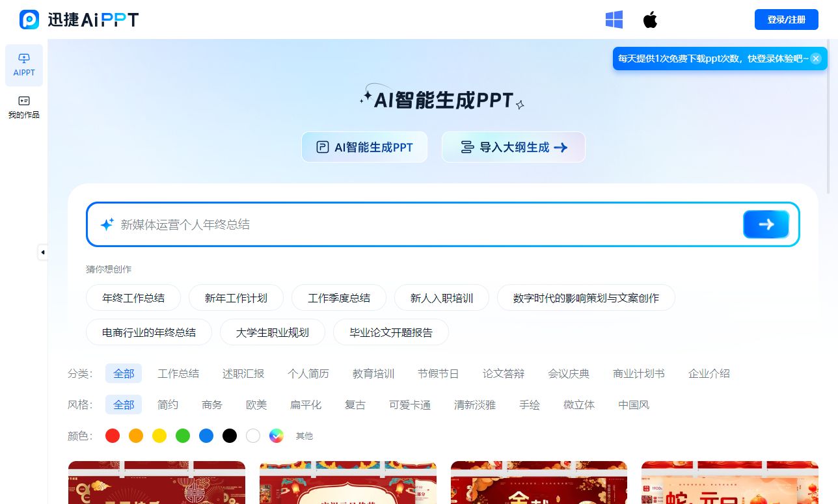Filter style by 欧美
Screen dimensions: 838x504
pyautogui.click(x=256, y=405)
